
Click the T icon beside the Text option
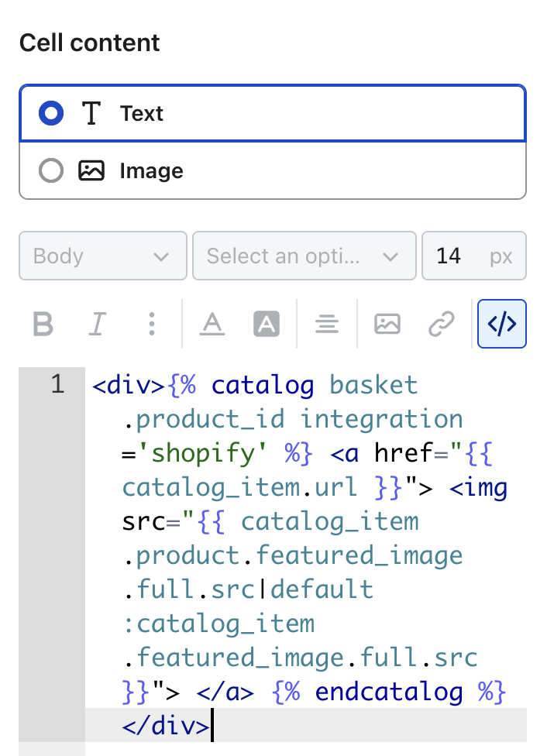tap(91, 113)
